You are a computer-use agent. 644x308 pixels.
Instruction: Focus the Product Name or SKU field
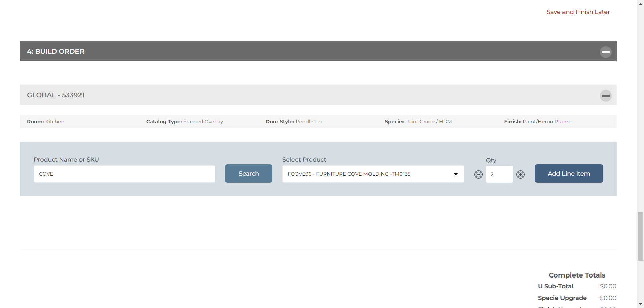124,174
